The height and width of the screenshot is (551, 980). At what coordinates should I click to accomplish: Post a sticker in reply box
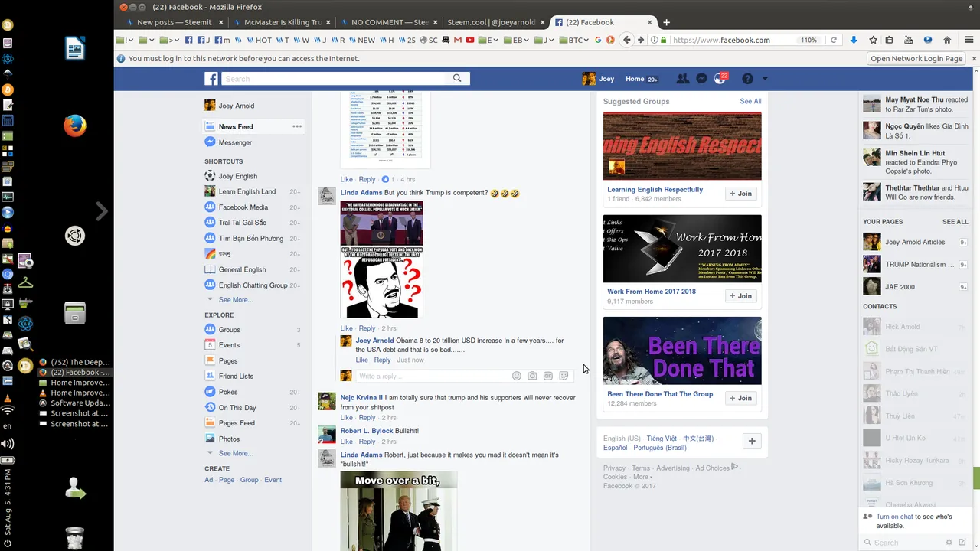pyautogui.click(x=563, y=376)
